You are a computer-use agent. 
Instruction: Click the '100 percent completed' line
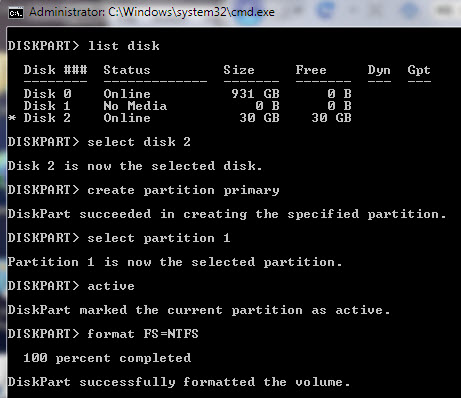click(x=107, y=359)
